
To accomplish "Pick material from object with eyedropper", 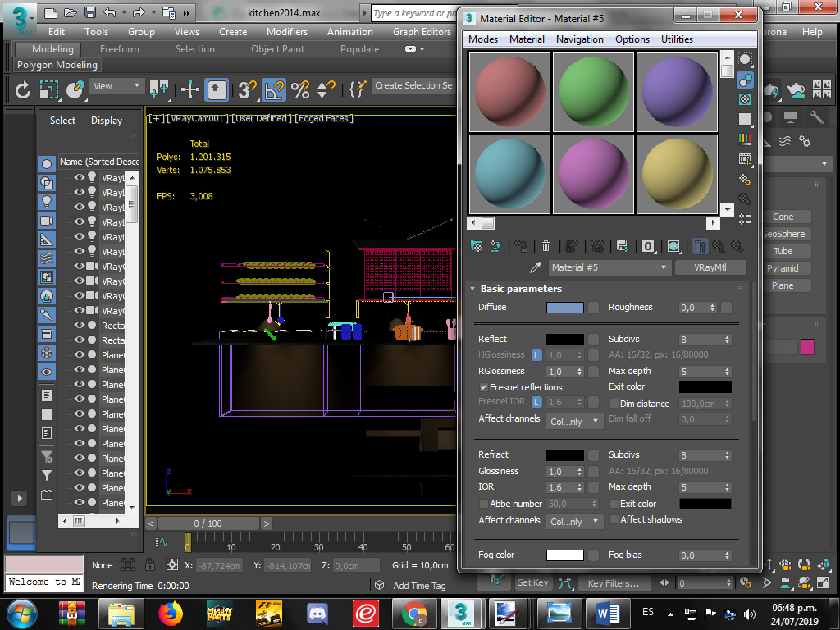I will [536, 267].
